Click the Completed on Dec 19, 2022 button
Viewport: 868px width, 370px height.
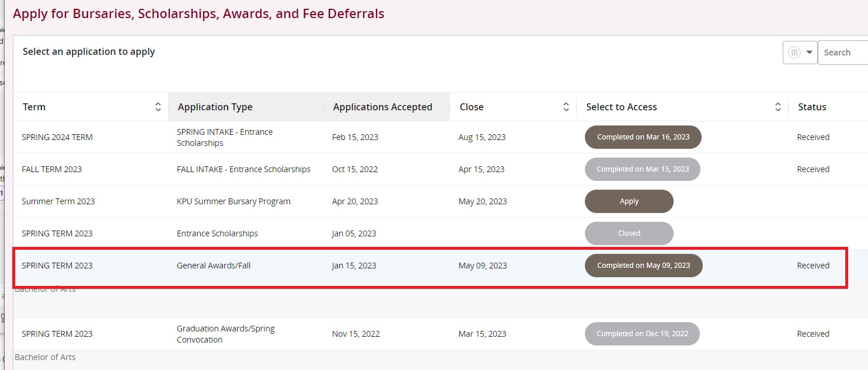[x=642, y=334]
